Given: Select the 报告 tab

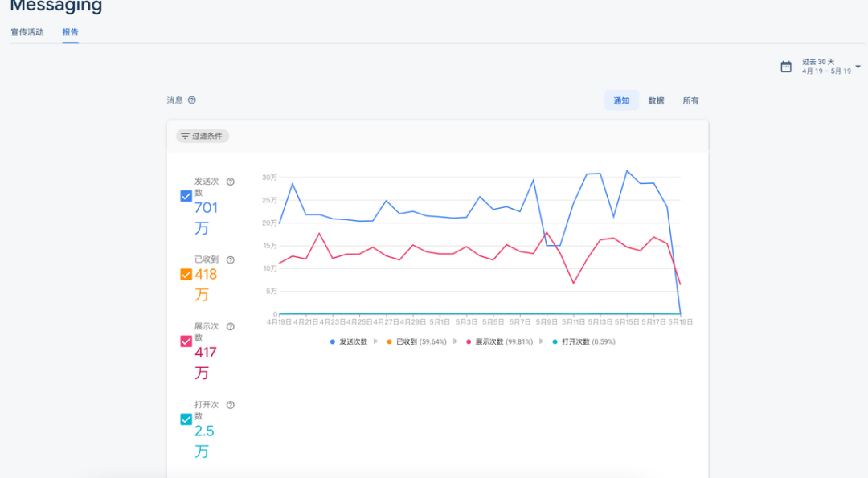Looking at the screenshot, I should [x=70, y=32].
